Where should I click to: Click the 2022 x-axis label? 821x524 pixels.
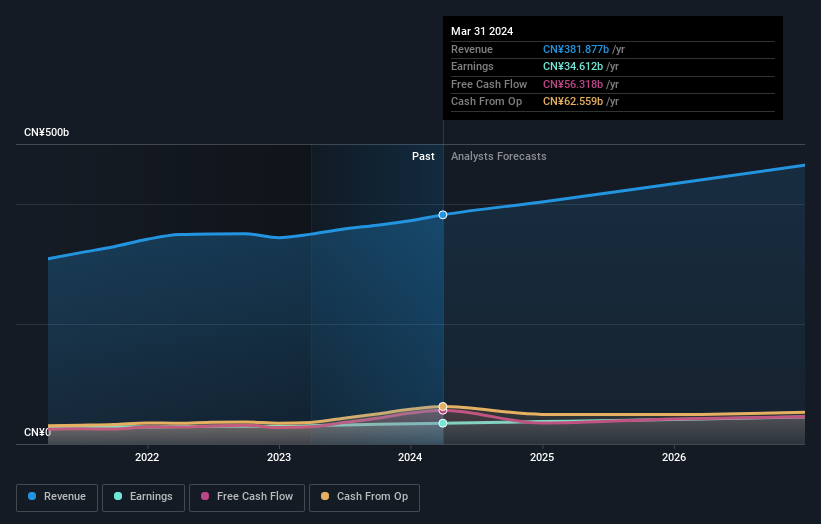(x=147, y=458)
